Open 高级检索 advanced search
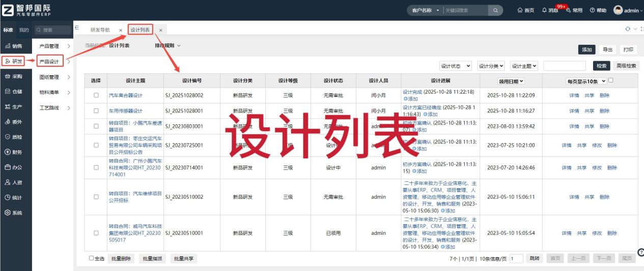Screen dimensions: 644x271 coord(626,66)
